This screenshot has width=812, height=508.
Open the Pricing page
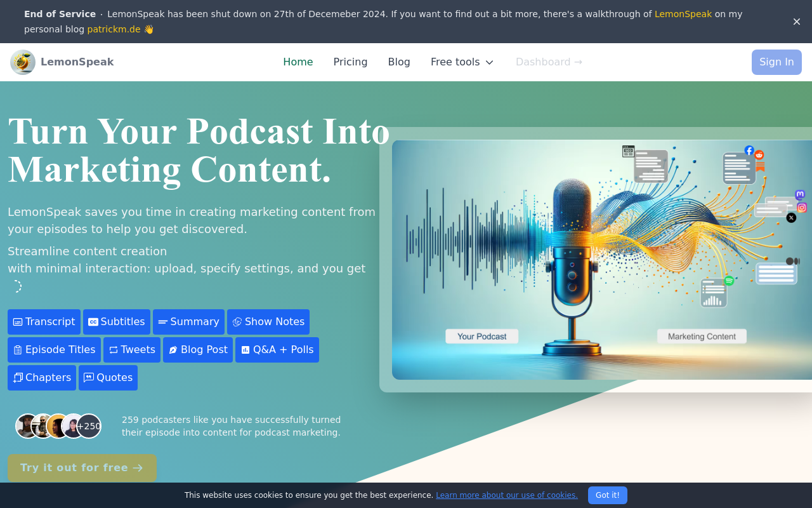351,62
